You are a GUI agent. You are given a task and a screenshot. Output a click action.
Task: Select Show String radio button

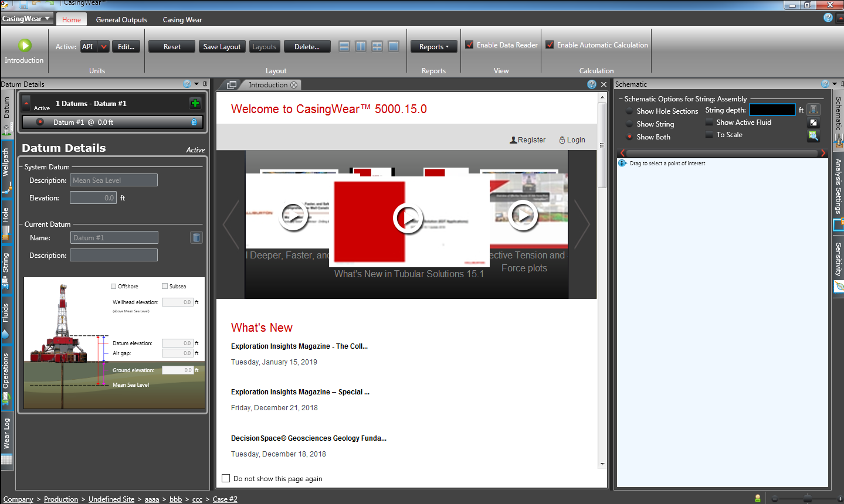(629, 124)
